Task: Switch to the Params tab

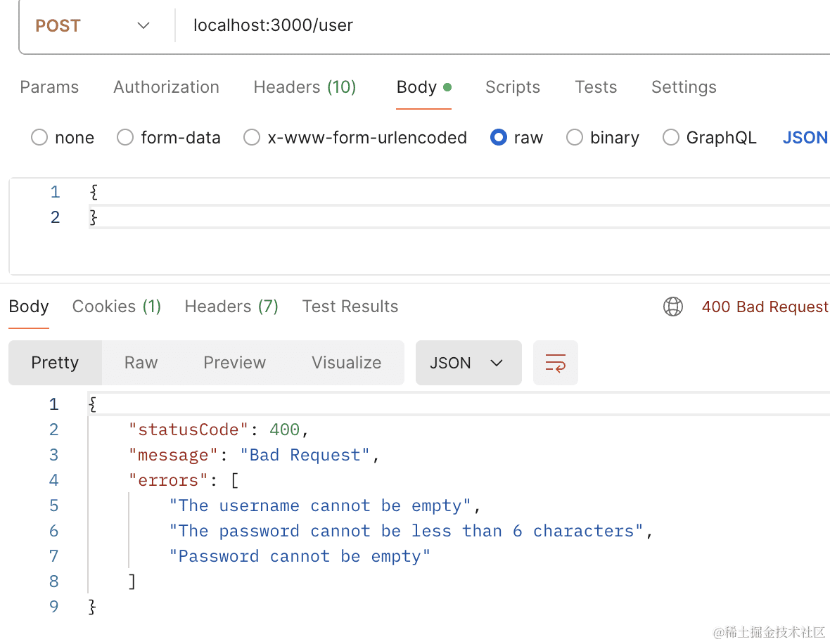Action: (49, 87)
